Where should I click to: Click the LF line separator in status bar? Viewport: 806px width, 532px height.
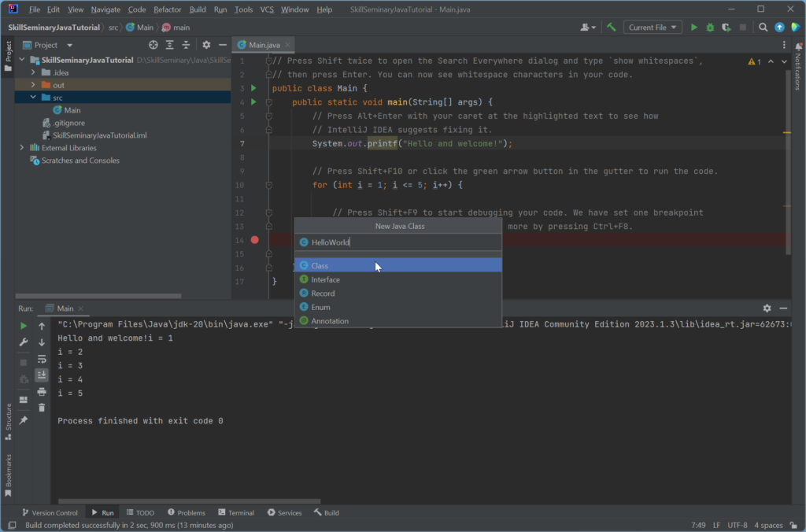(x=716, y=526)
